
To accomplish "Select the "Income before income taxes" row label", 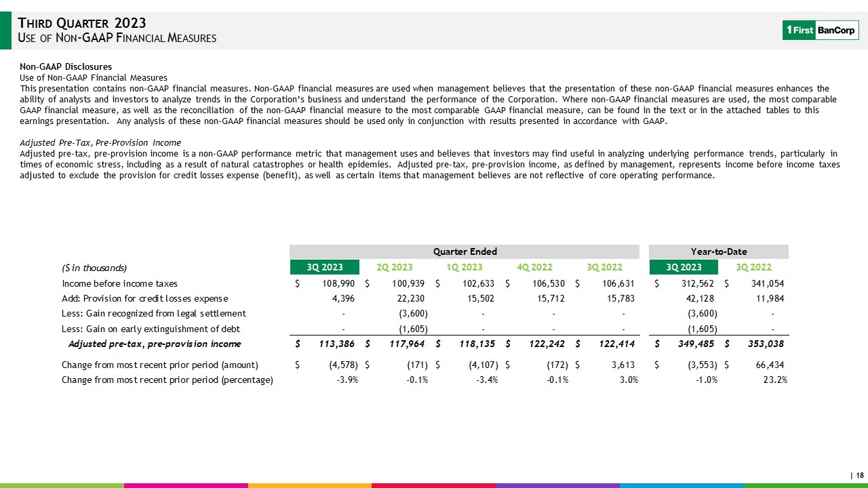I will click(x=120, y=283).
